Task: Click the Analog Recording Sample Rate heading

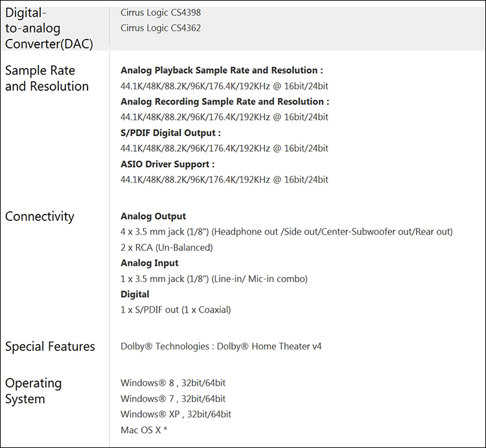Action: pos(224,101)
